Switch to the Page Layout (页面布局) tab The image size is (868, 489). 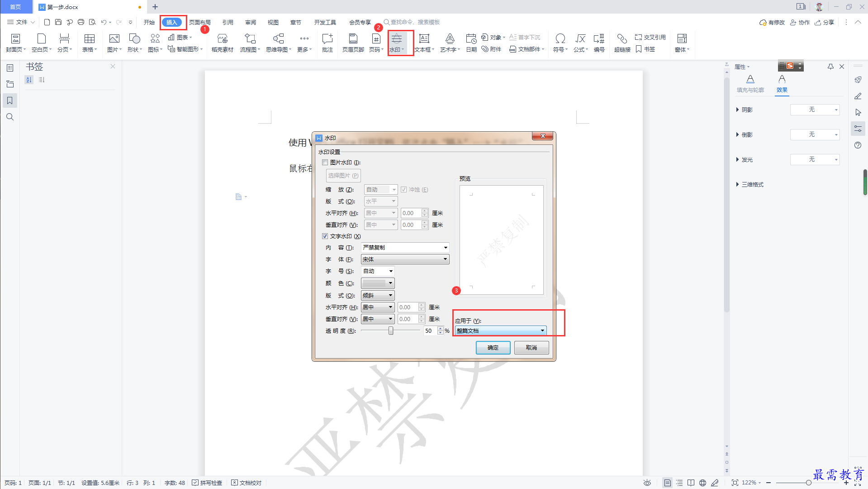[x=199, y=22]
